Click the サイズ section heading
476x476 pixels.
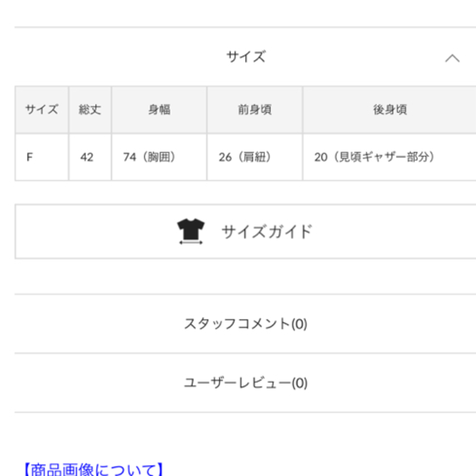pyautogui.click(x=246, y=57)
